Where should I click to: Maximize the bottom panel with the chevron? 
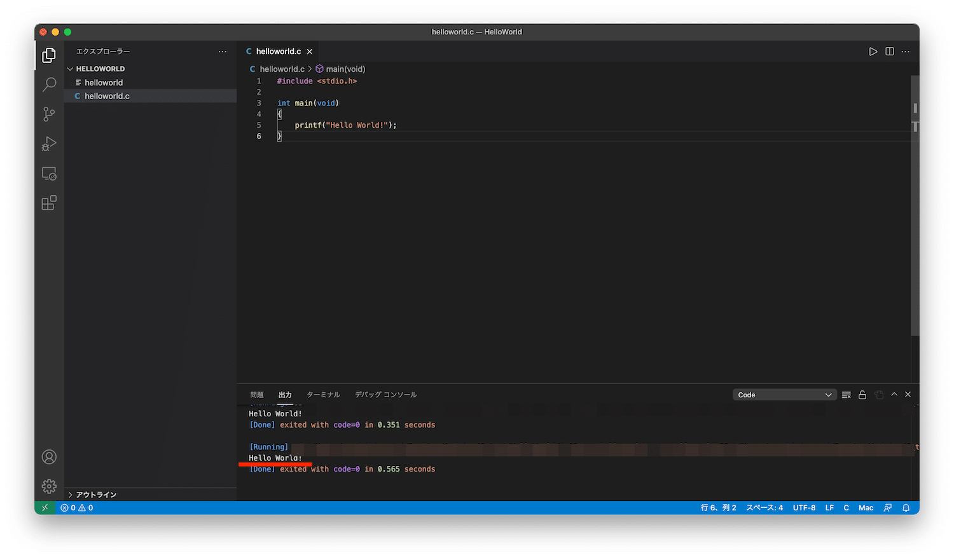click(x=894, y=395)
